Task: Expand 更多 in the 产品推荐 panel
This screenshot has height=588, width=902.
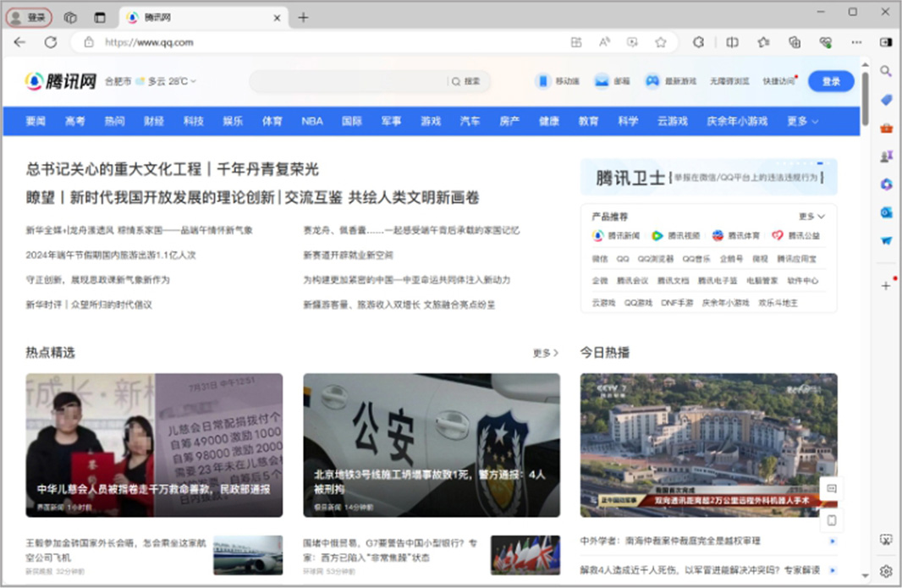Action: (x=811, y=217)
